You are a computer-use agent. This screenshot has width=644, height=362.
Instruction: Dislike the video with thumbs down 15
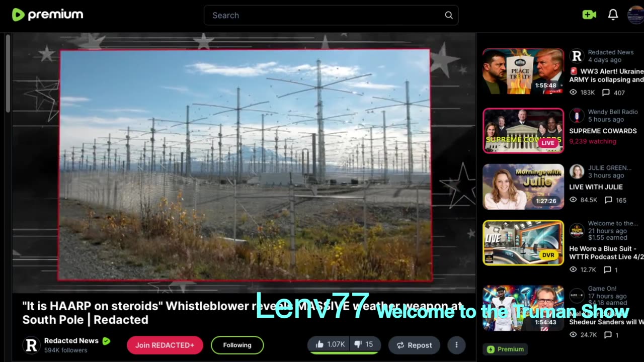364,344
